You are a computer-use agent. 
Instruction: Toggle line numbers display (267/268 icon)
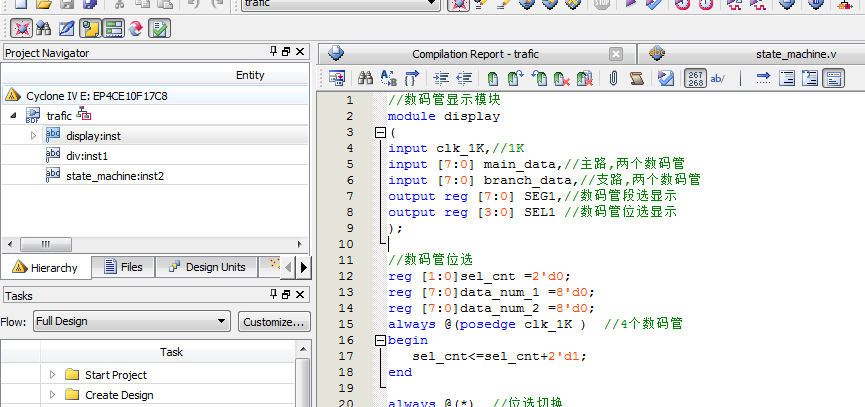696,78
